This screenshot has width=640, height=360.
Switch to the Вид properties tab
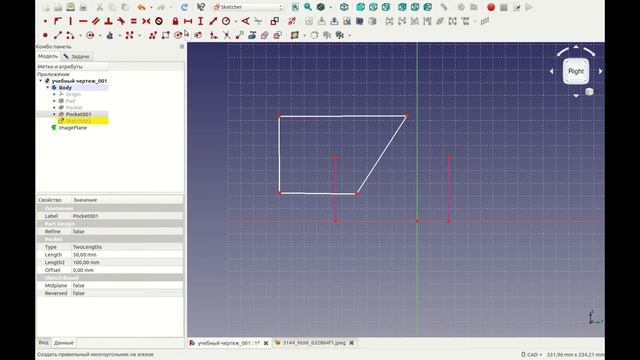point(43,342)
